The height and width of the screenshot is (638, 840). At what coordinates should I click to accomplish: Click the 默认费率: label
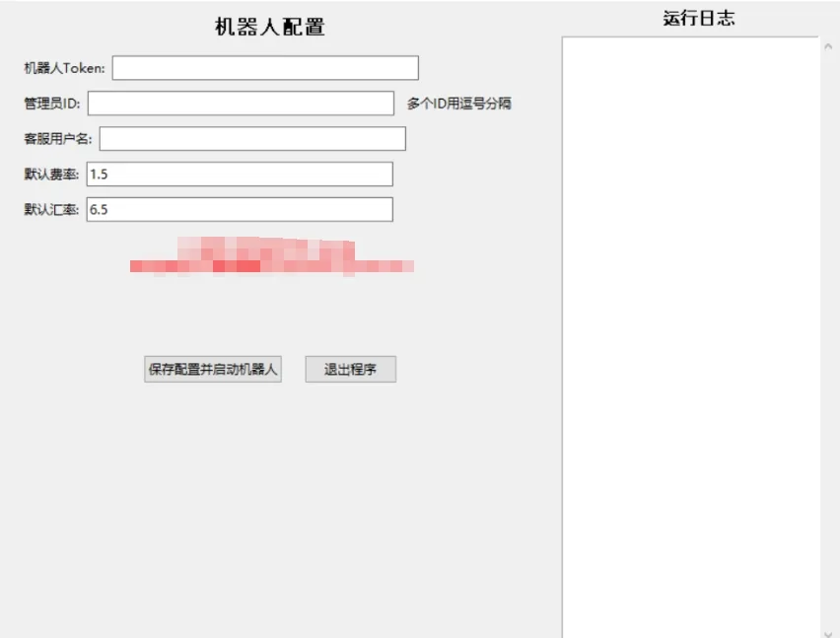pyautogui.click(x=52, y=175)
